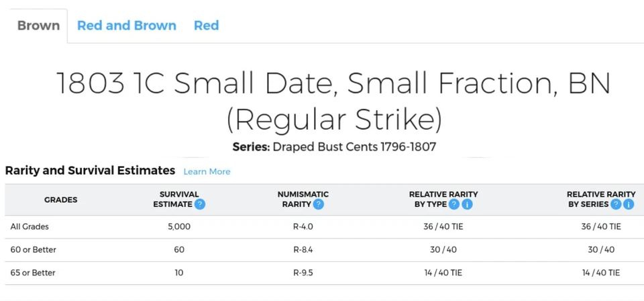Select the All Grades row label
Image resolution: width=644 pixels, height=301 pixels.
pos(30,226)
